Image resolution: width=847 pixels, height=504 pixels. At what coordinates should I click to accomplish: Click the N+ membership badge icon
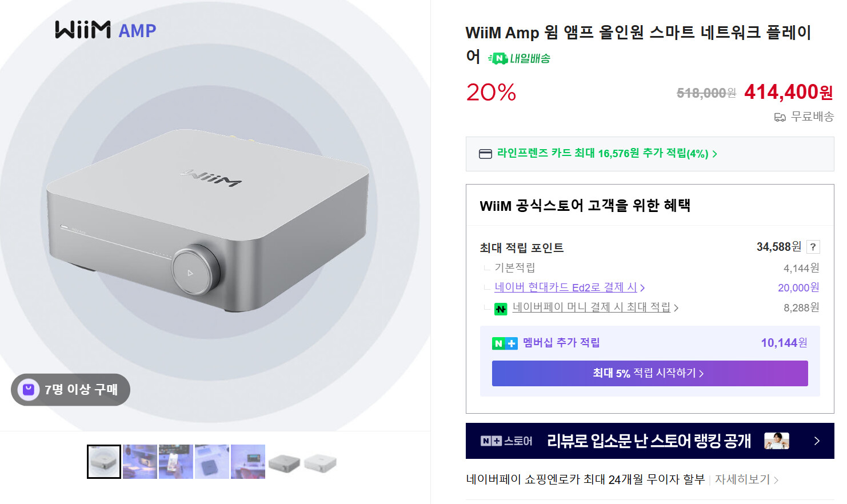505,343
